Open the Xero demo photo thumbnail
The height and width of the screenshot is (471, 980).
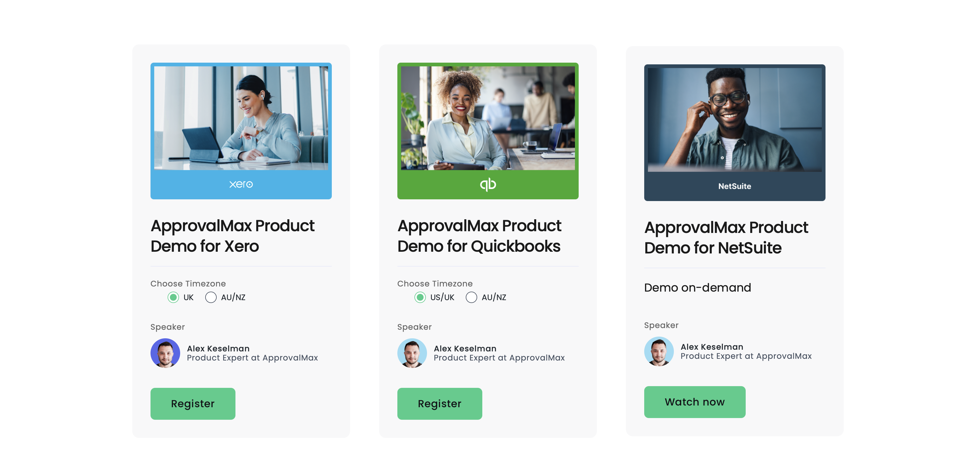(241, 118)
